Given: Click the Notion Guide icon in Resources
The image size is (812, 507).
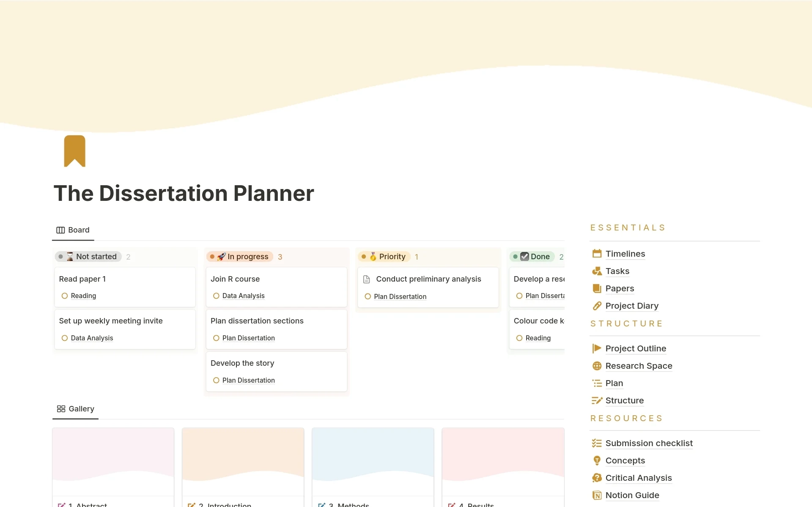Looking at the screenshot, I should coord(597,495).
